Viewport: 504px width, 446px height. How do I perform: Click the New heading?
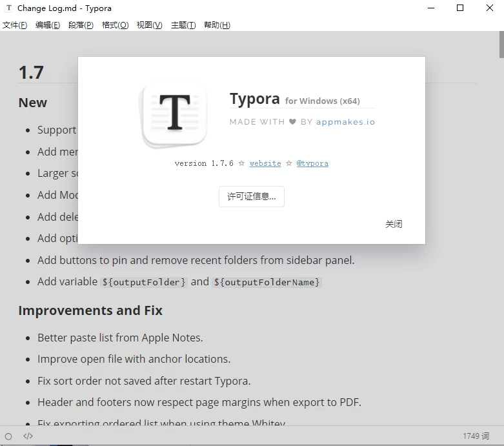point(33,103)
